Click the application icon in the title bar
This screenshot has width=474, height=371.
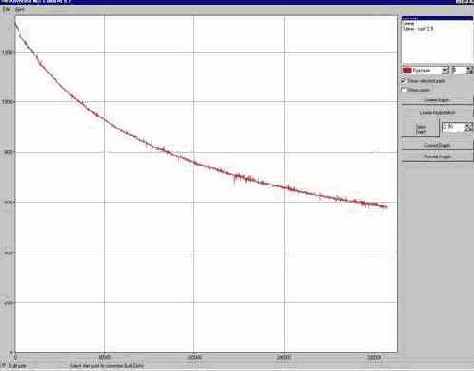[x=3, y=2]
